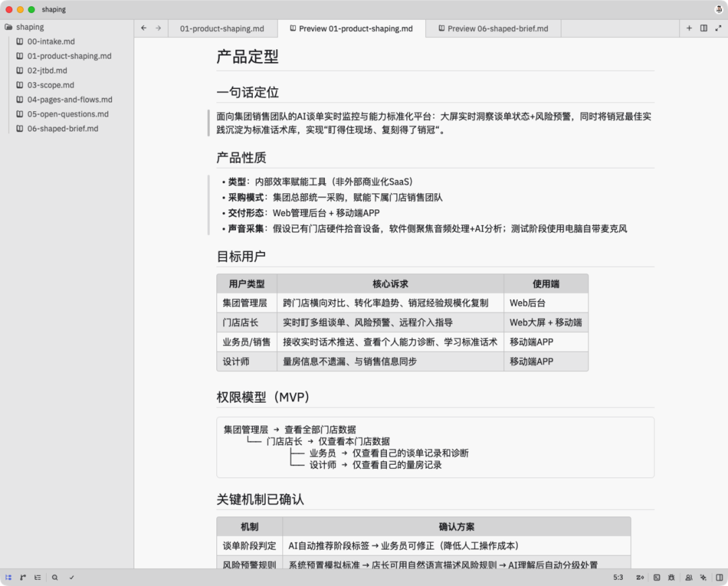Toggle the terminal panel icon
Image resolution: width=728 pixels, height=586 pixels.
tap(657, 578)
